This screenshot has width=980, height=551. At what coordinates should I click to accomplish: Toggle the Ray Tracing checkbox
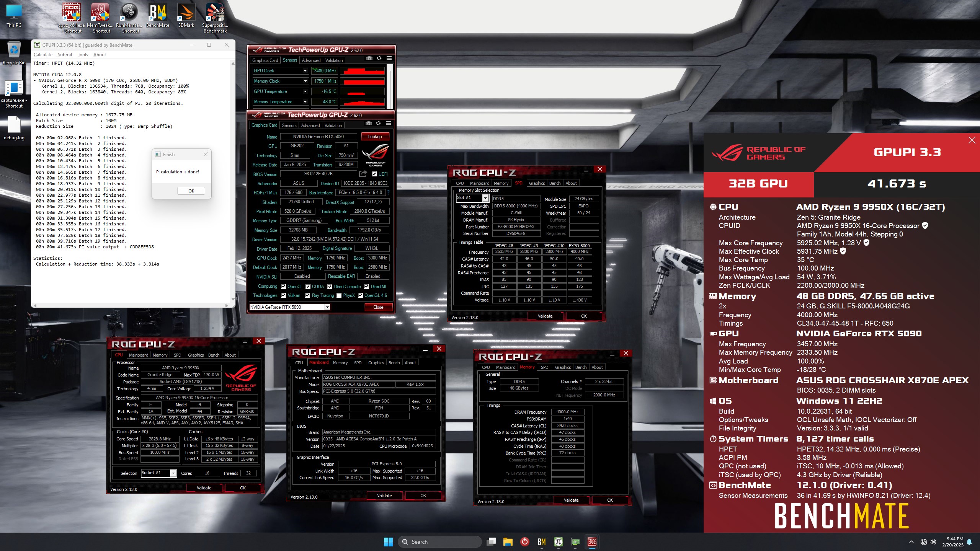[307, 295]
